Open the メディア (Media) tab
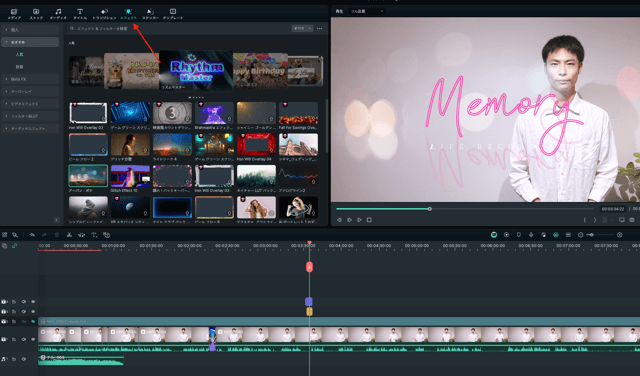640x376 pixels. (x=14, y=14)
